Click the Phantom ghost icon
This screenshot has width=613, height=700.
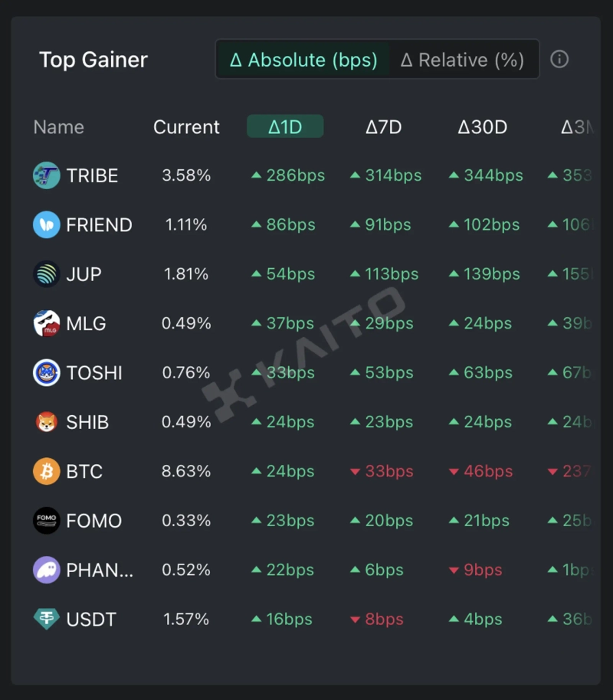coord(47,570)
